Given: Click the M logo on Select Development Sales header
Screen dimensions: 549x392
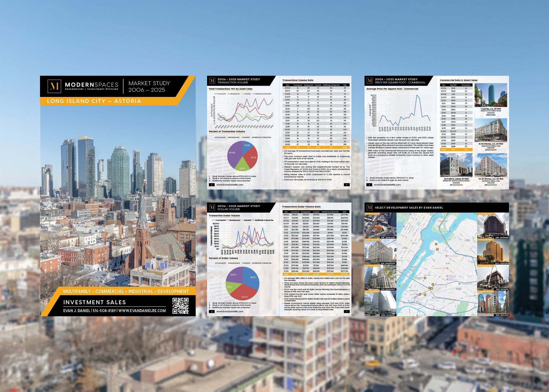Looking at the screenshot, I should pyautogui.click(x=369, y=207).
